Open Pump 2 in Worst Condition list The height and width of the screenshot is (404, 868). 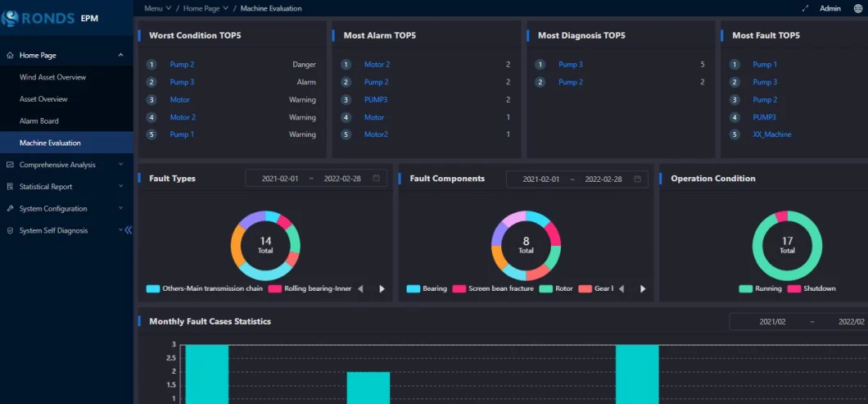pyautogui.click(x=182, y=64)
